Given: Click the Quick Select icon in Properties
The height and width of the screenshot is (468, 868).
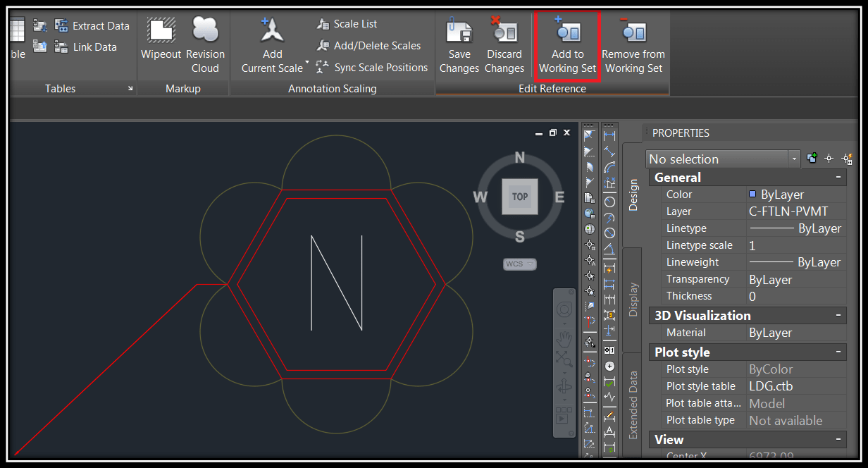Looking at the screenshot, I should 848,159.
